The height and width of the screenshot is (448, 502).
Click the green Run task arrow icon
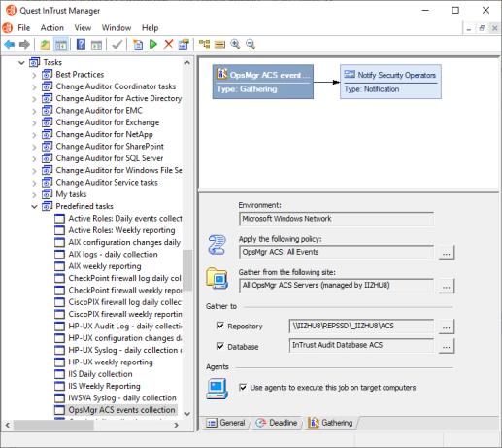tap(153, 44)
